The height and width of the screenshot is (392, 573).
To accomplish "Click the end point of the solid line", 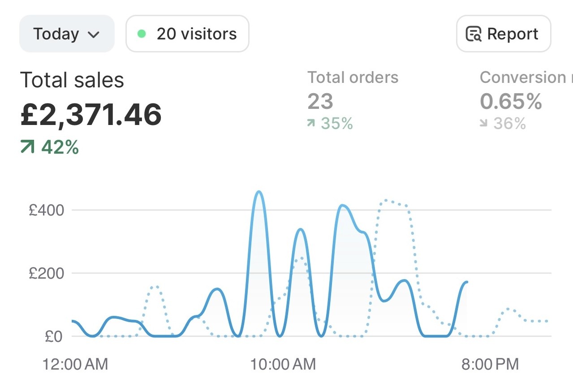I will 467,282.
